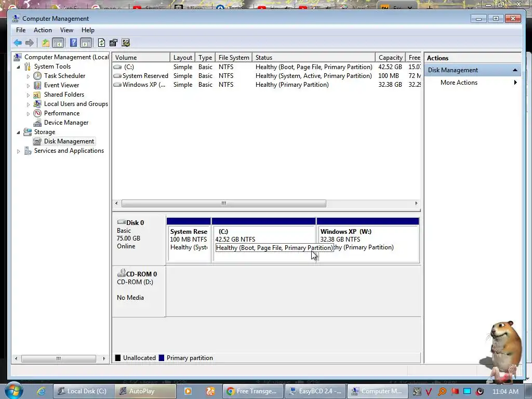This screenshot has height=399, width=532.
Task: Sort by the Status column header
Action: (314, 57)
